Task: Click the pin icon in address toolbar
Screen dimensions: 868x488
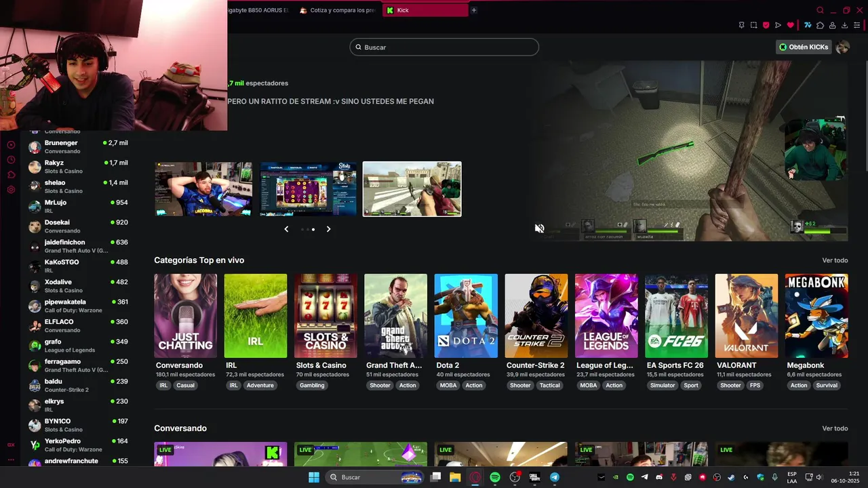Action: [x=741, y=25]
